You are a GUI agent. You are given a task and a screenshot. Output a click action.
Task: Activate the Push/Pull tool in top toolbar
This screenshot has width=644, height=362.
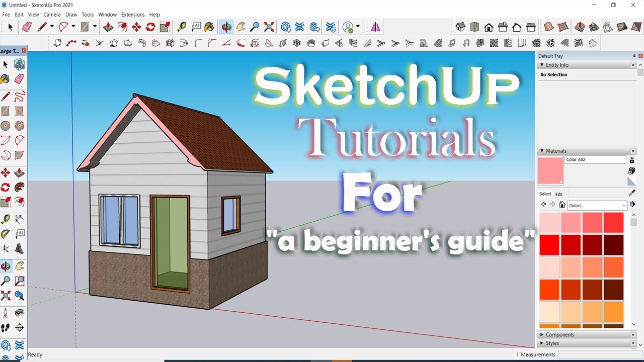click(108, 27)
